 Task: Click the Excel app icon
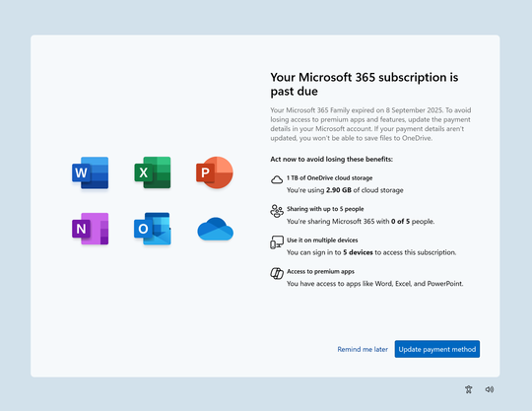coord(153,172)
